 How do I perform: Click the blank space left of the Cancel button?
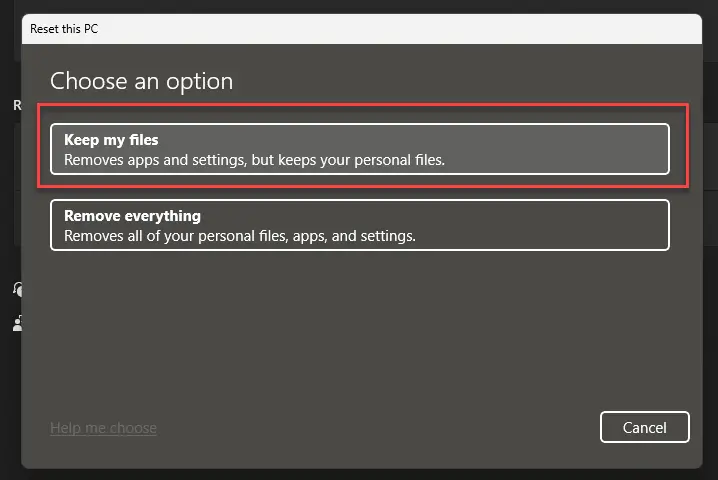pyautogui.click(x=400, y=427)
